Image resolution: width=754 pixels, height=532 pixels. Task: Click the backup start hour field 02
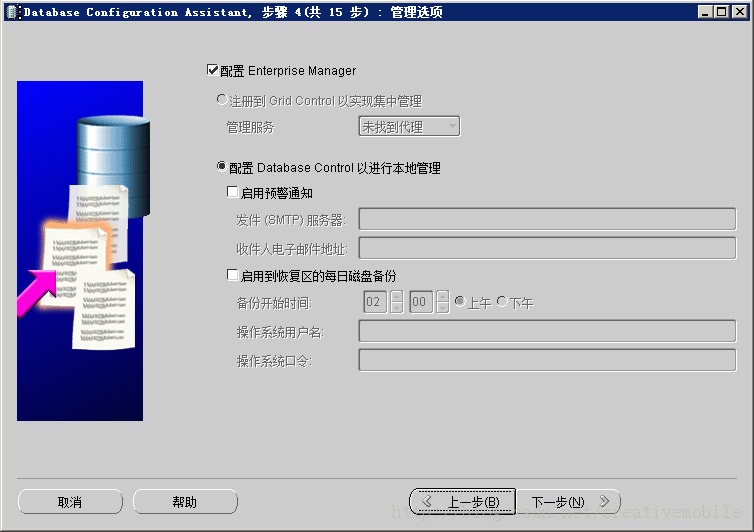pos(375,302)
